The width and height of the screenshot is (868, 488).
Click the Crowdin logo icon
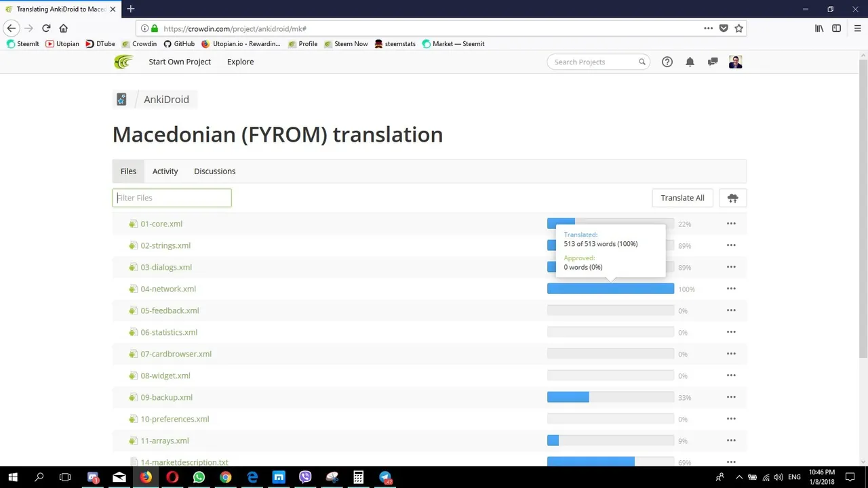(x=123, y=62)
